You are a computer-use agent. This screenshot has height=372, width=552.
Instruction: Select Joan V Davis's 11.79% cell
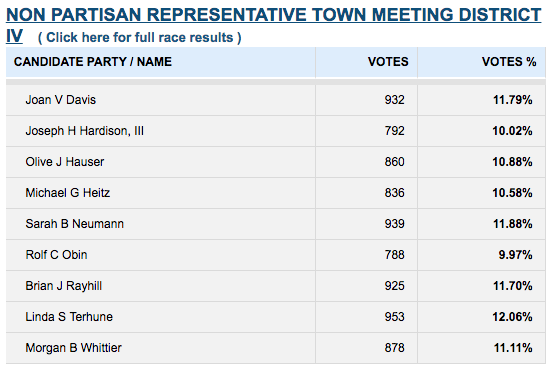(513, 100)
